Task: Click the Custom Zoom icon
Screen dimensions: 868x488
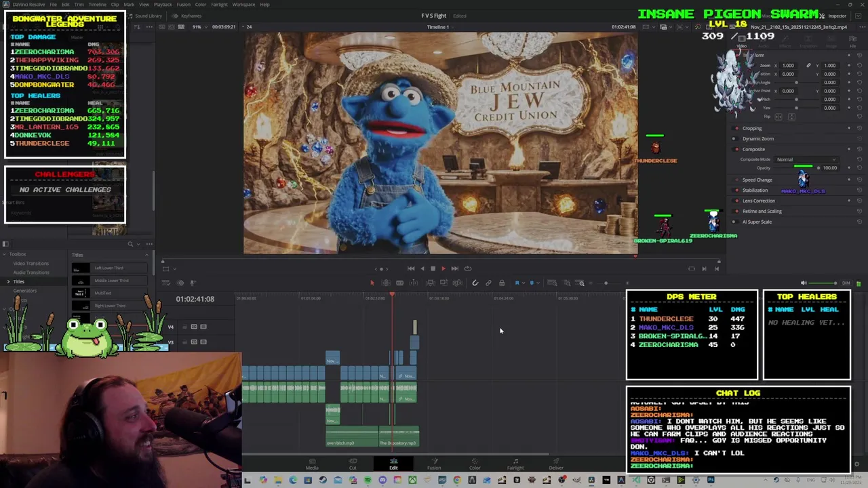Action: pos(581,283)
